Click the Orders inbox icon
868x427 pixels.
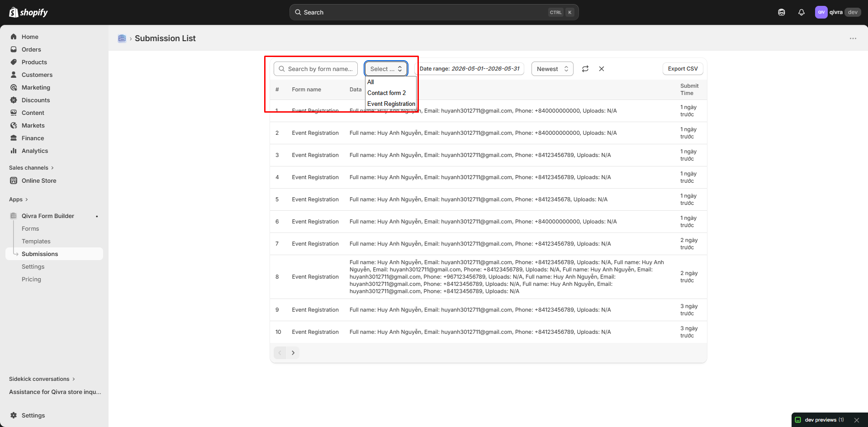[14, 49]
